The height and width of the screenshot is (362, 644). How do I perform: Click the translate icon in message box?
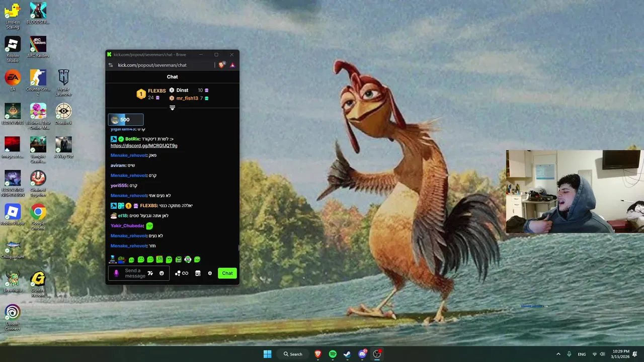tap(150, 273)
